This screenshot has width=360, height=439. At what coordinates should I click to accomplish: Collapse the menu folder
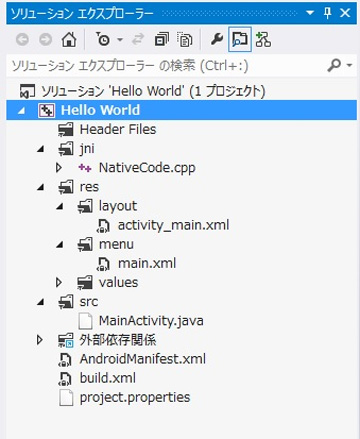60,245
